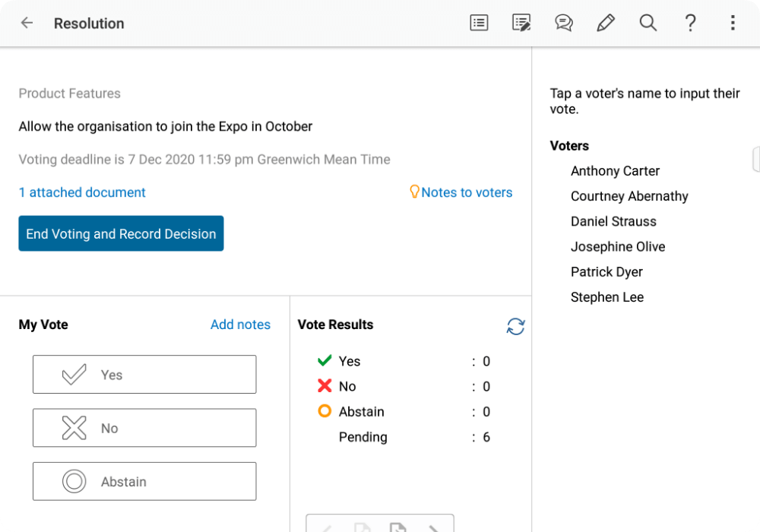This screenshot has width=760, height=532.
Task: Cast a Yes vote
Action: (144, 375)
